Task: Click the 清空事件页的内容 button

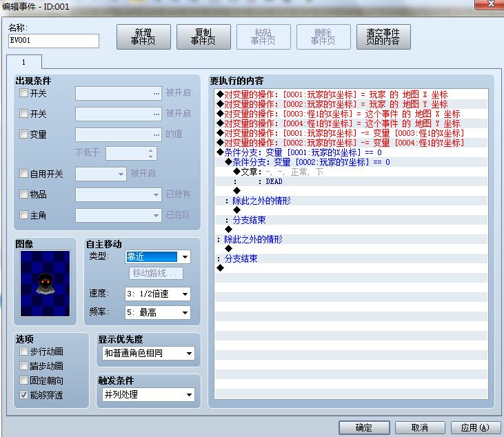Action: (383, 37)
